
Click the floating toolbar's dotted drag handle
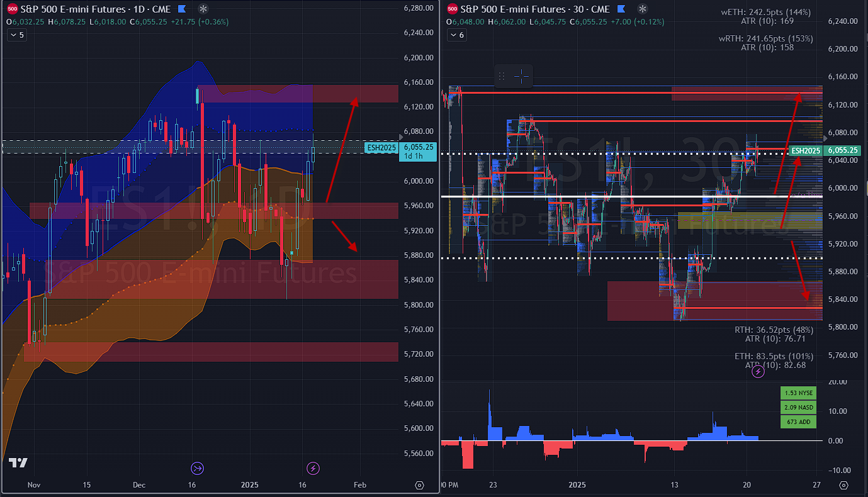point(502,76)
